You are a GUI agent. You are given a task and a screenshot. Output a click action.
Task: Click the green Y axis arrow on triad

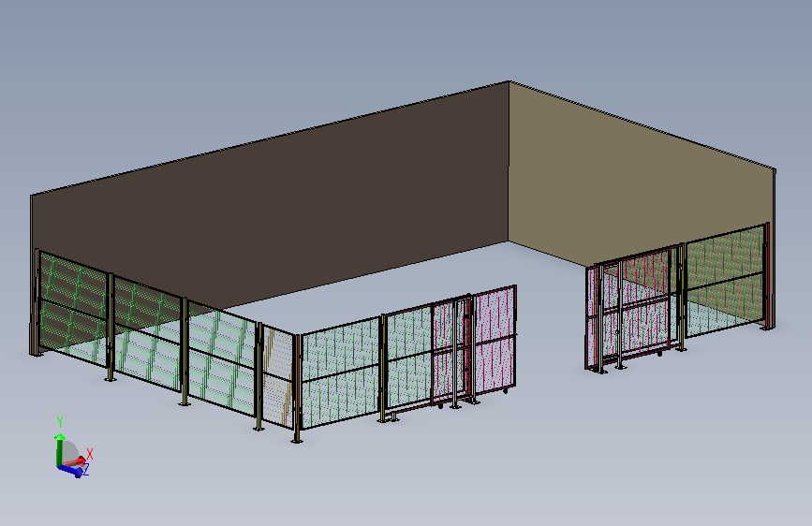click(60, 448)
